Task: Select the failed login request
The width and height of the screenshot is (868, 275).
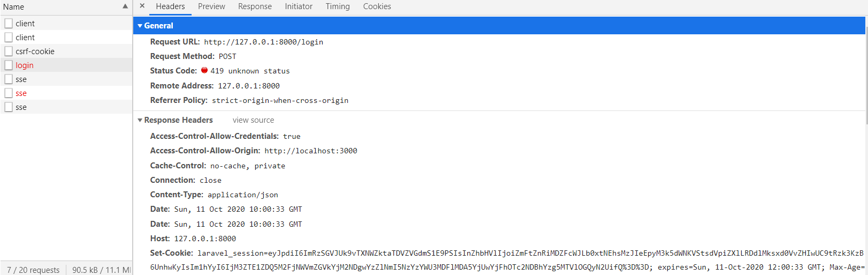Action: click(x=25, y=65)
